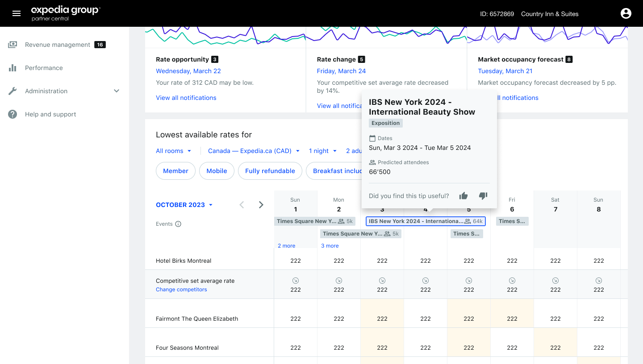Click Four Seasons Montreal row label
Viewport: 643px width, 364px height.
point(187,347)
